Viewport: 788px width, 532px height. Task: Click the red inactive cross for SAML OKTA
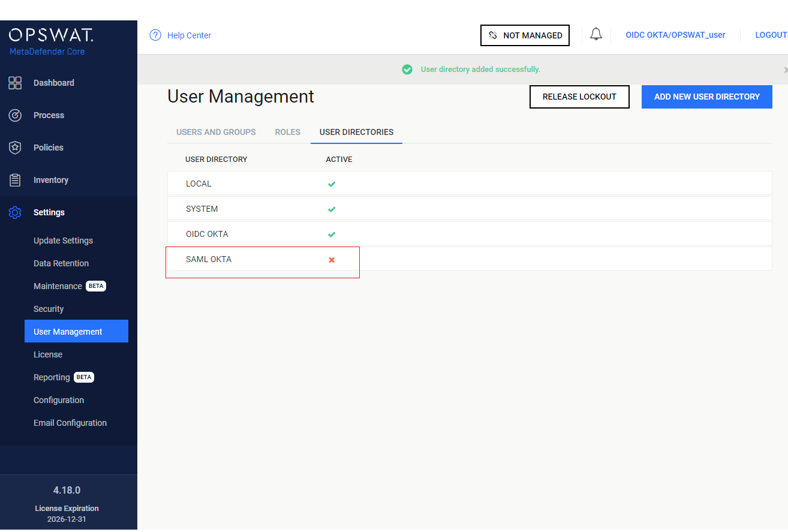click(x=332, y=260)
